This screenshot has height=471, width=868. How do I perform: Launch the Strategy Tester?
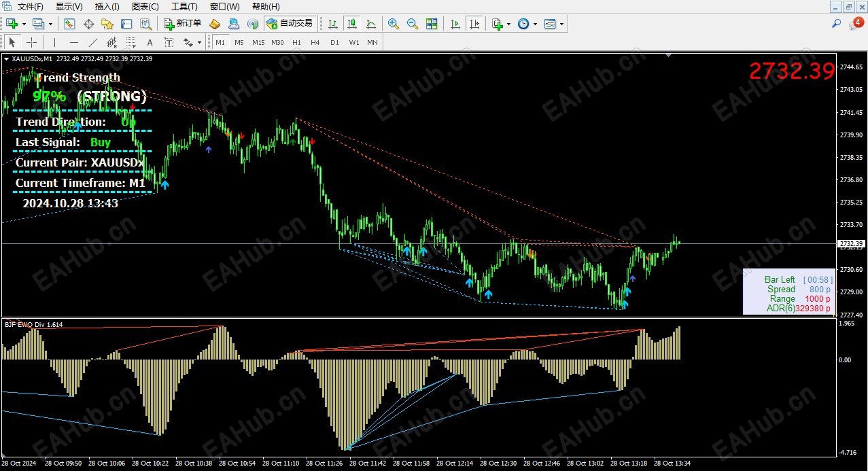[145, 24]
